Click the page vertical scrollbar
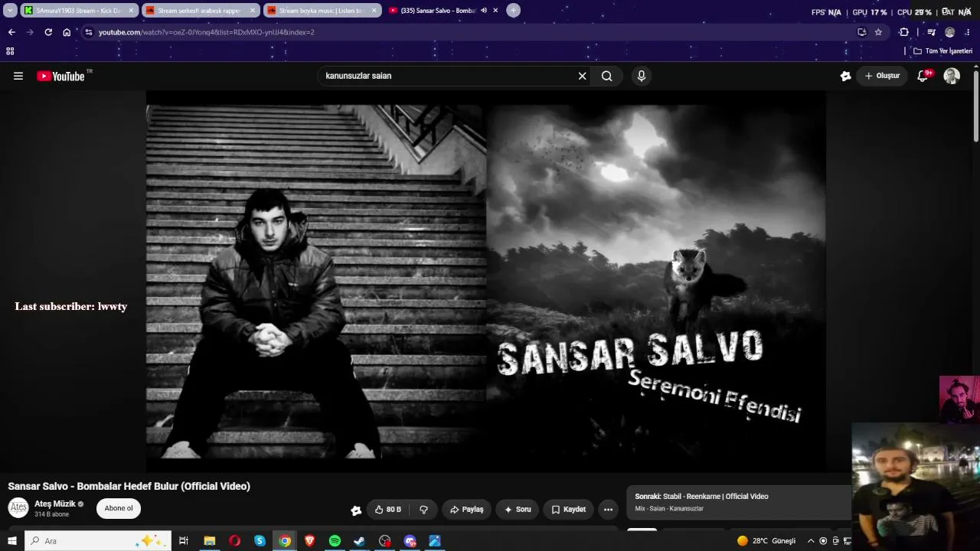The width and height of the screenshot is (980, 551). point(975,107)
